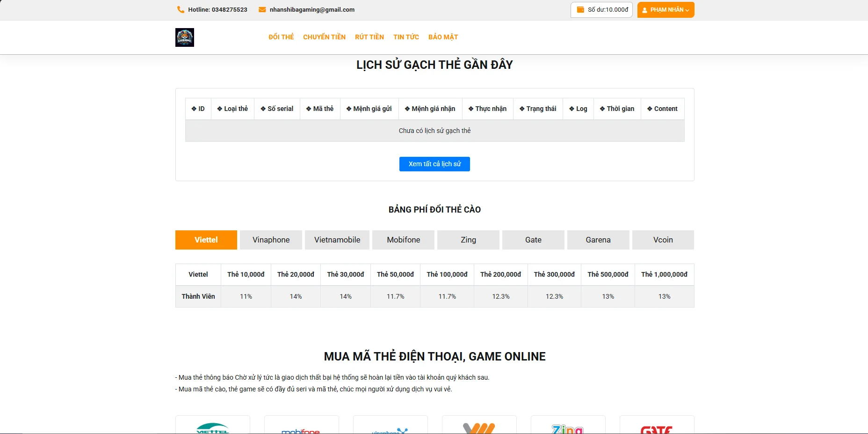Select the Mobifone fee tab

[x=404, y=240]
